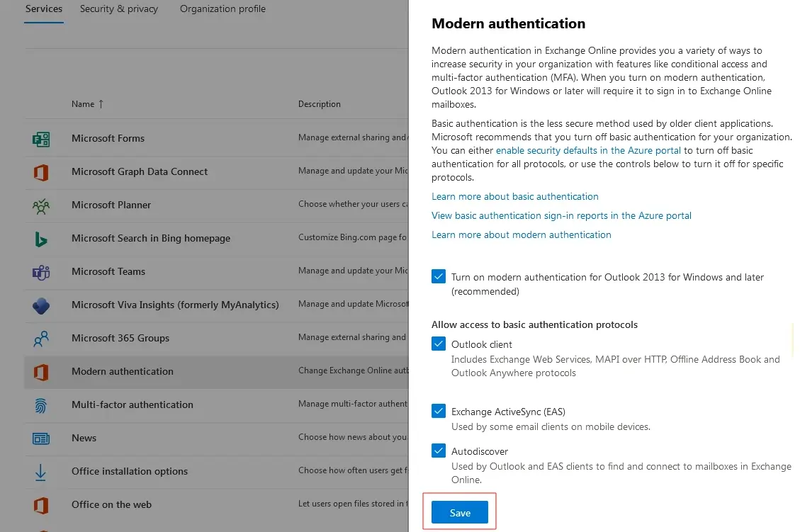Select Microsoft Graph Data Connect row

pos(140,171)
